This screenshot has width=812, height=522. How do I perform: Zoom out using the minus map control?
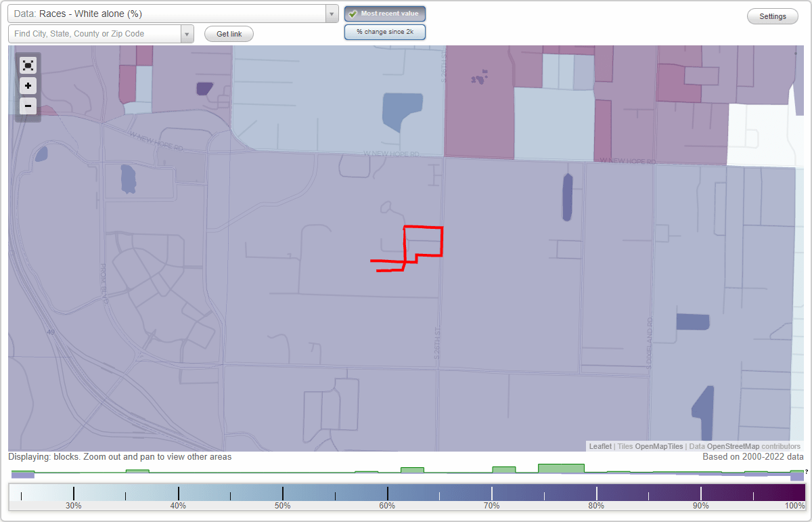coord(28,106)
